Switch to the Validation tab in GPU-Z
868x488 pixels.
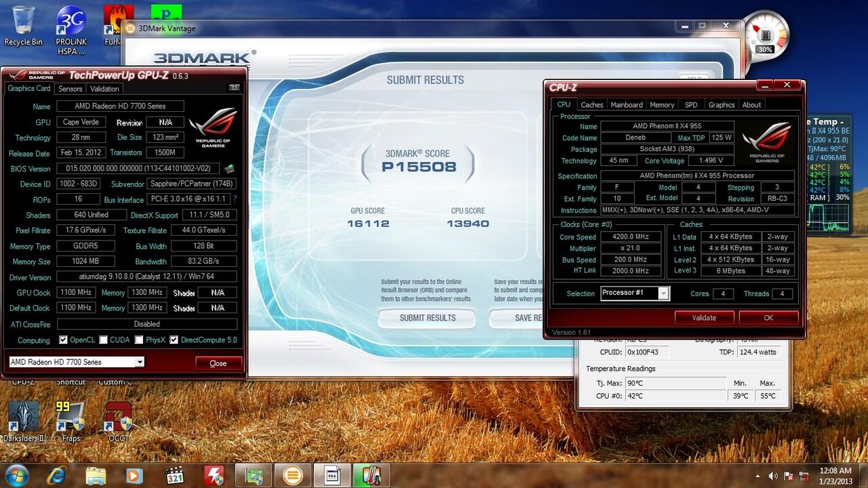click(x=104, y=89)
